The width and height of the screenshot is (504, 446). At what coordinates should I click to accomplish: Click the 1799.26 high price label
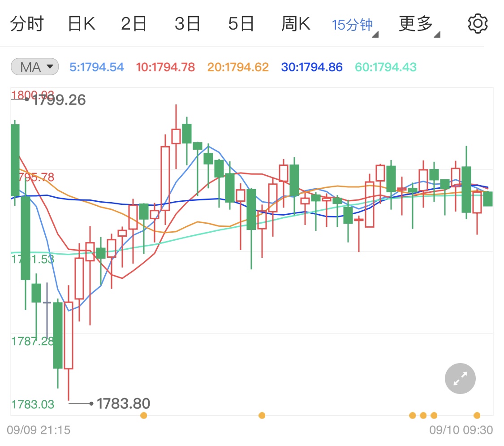[x=57, y=100]
